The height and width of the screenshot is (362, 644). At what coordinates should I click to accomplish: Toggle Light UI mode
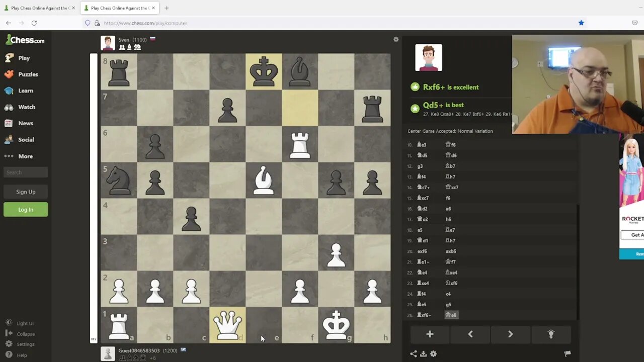pyautogui.click(x=20, y=323)
